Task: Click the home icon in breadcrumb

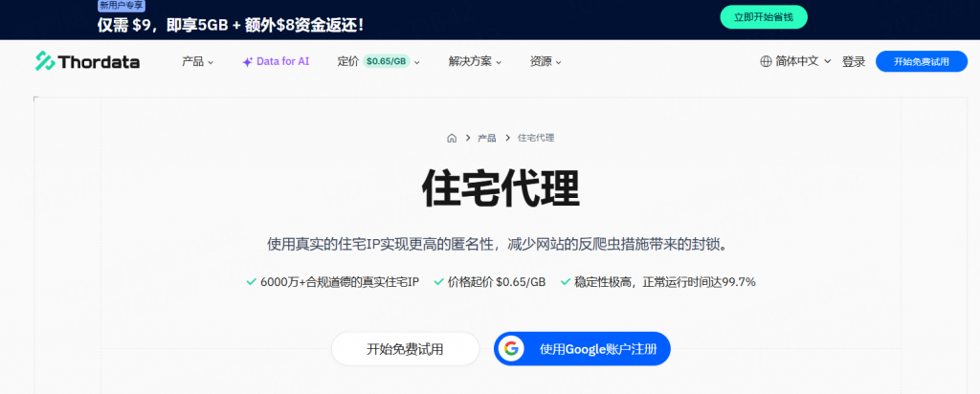Action: click(452, 138)
